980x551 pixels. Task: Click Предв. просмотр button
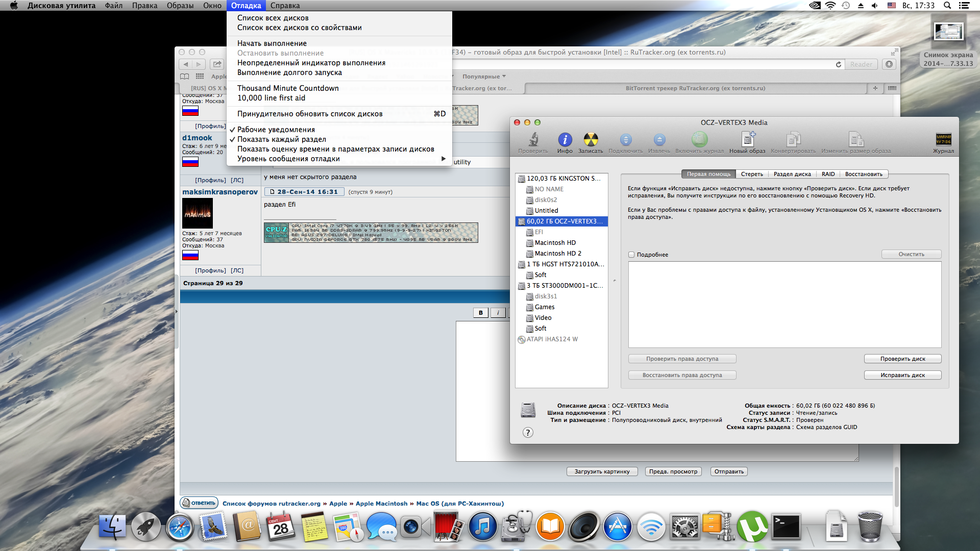pos(673,471)
